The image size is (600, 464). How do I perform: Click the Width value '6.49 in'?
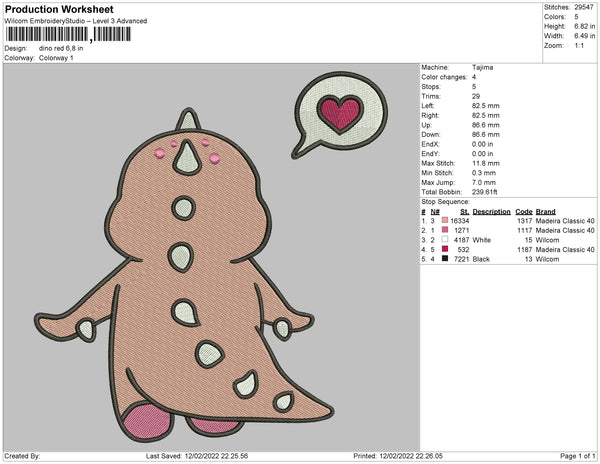coord(584,36)
